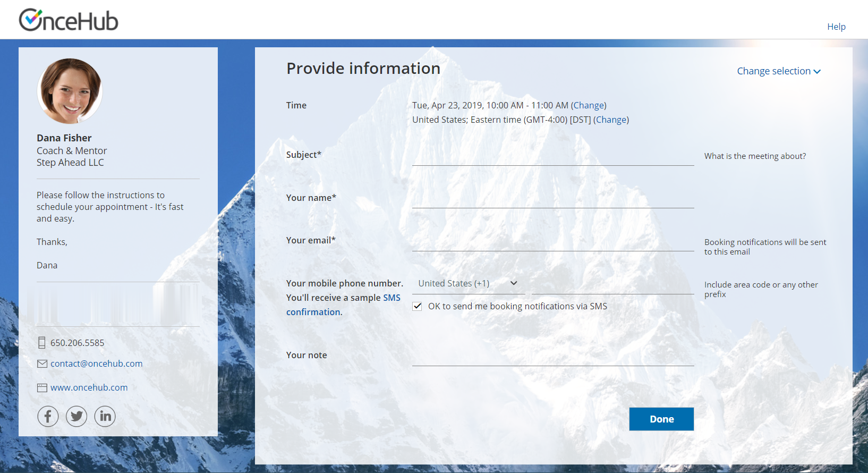Click the Provide information heading
The height and width of the screenshot is (473, 868).
tap(363, 68)
